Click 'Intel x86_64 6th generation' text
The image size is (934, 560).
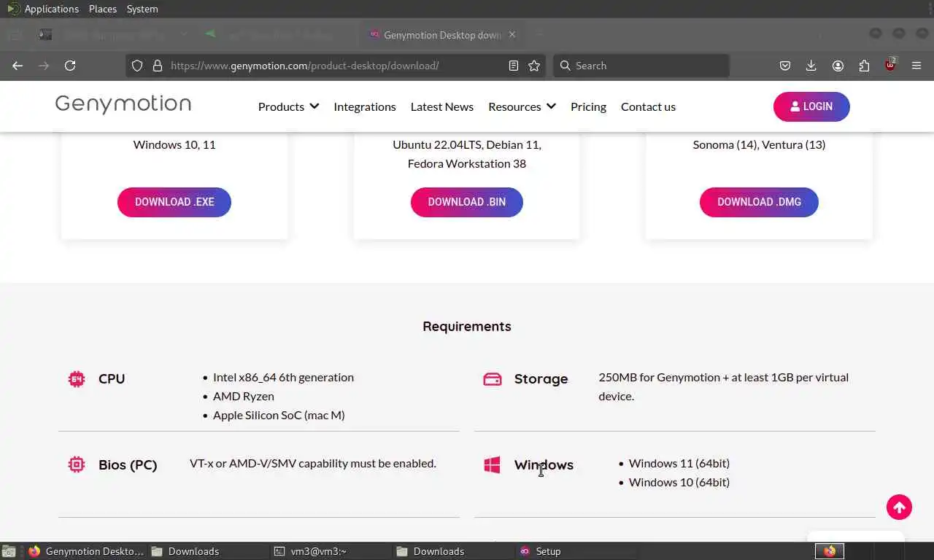(x=283, y=377)
